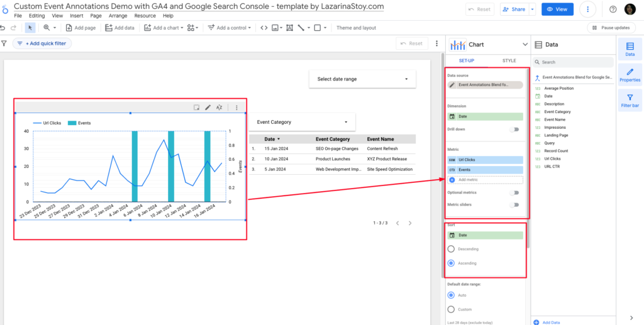Open the shape type dropdown arrow
This screenshot has width=644, height=325.
coord(325,28)
